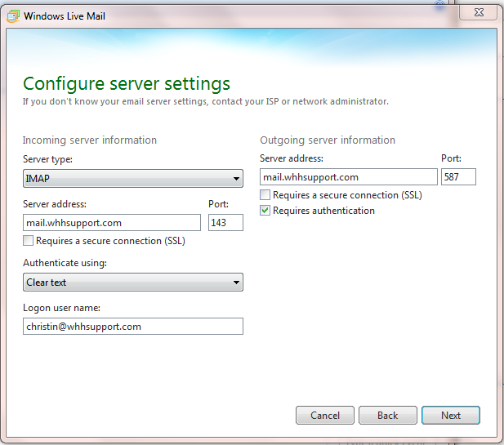Select the outgoing Port field showing 587

tap(458, 176)
